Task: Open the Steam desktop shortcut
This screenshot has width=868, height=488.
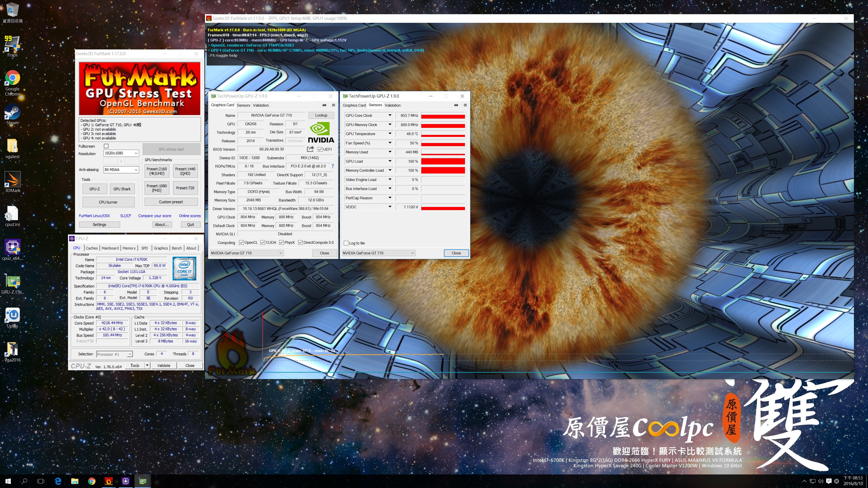Action: pos(12,115)
